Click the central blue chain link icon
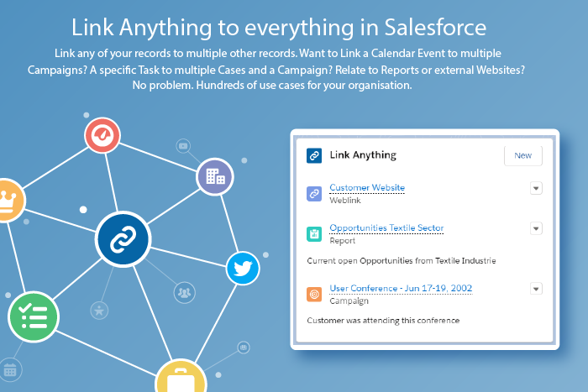The image size is (588, 392). 123,238
